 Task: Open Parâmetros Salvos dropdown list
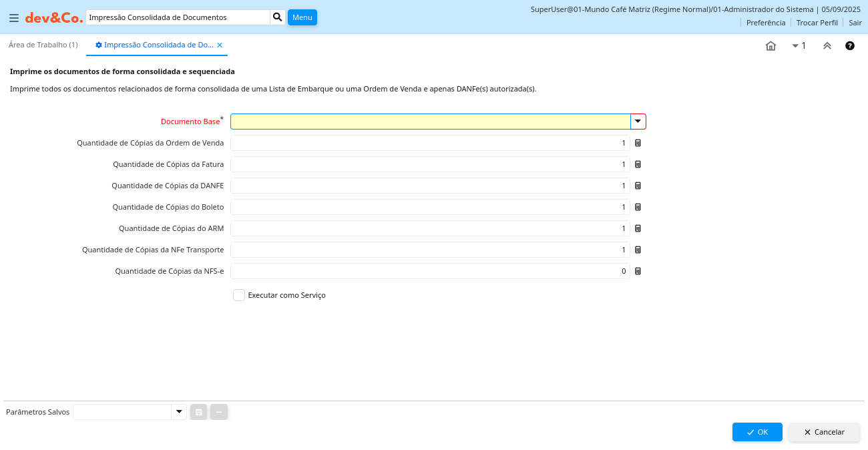[x=178, y=412]
